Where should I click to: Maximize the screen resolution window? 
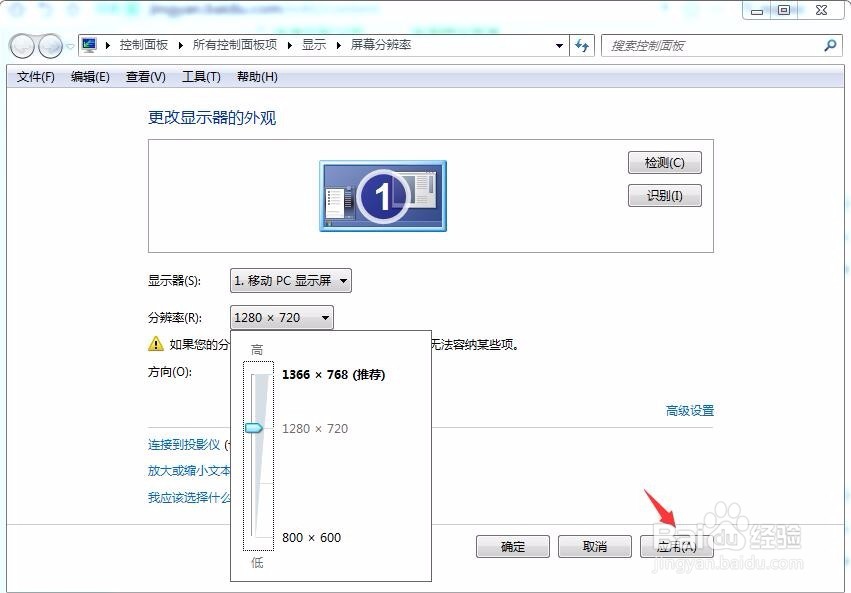pos(784,10)
